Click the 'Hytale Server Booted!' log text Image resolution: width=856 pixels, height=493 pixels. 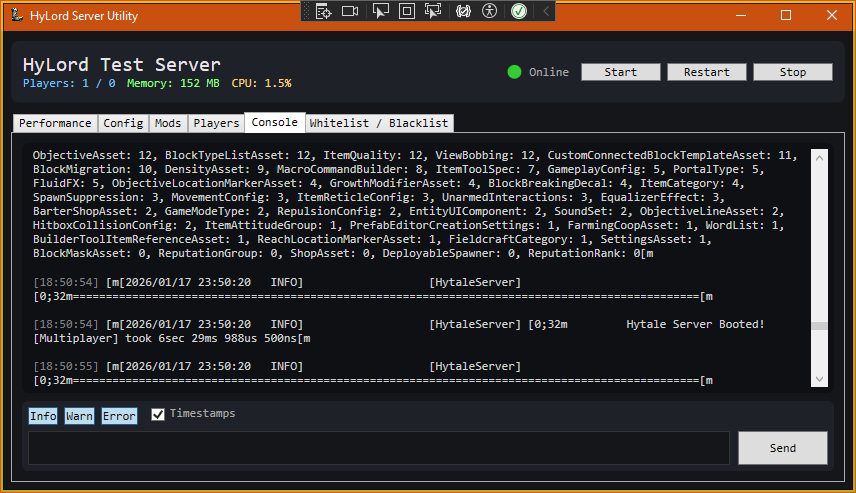[695, 324]
